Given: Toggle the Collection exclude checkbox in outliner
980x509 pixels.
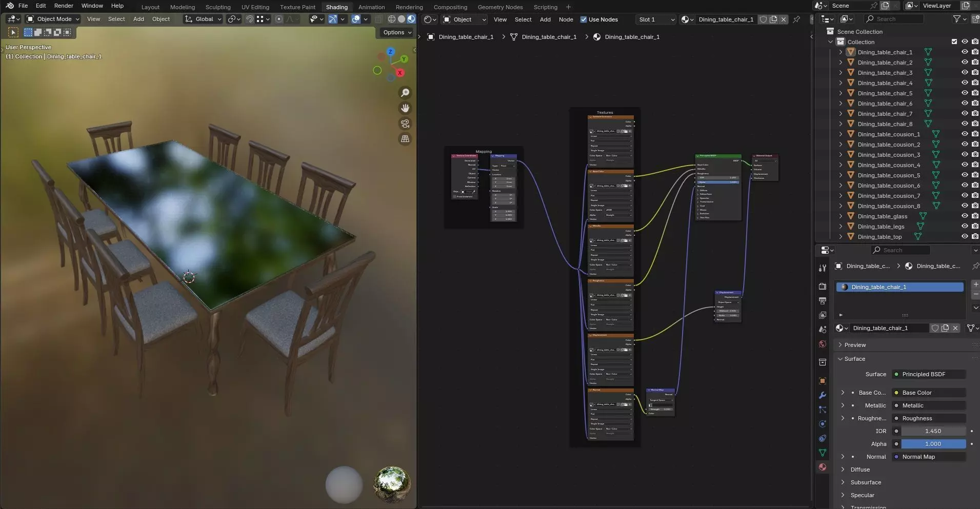Looking at the screenshot, I should (x=954, y=42).
